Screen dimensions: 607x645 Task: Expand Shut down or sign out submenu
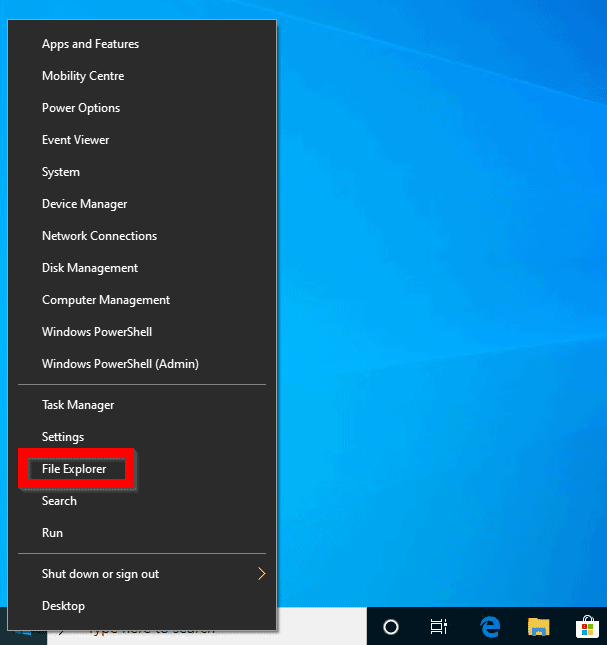(142, 574)
